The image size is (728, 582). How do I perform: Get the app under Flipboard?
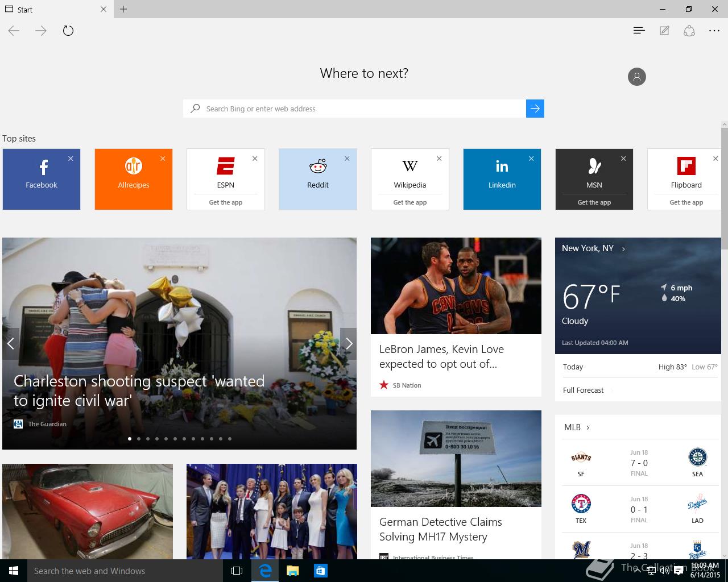click(x=686, y=202)
